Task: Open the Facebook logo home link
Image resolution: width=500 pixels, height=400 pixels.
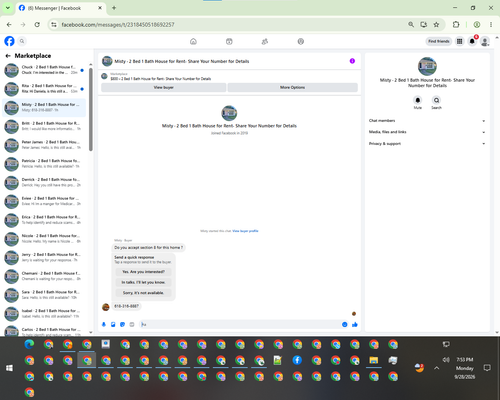Action: point(9,41)
